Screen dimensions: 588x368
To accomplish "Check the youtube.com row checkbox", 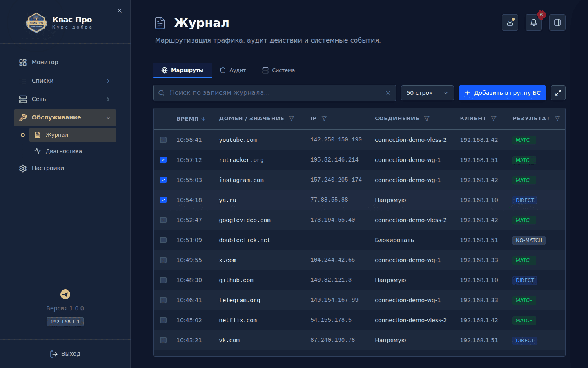I will pos(163,140).
